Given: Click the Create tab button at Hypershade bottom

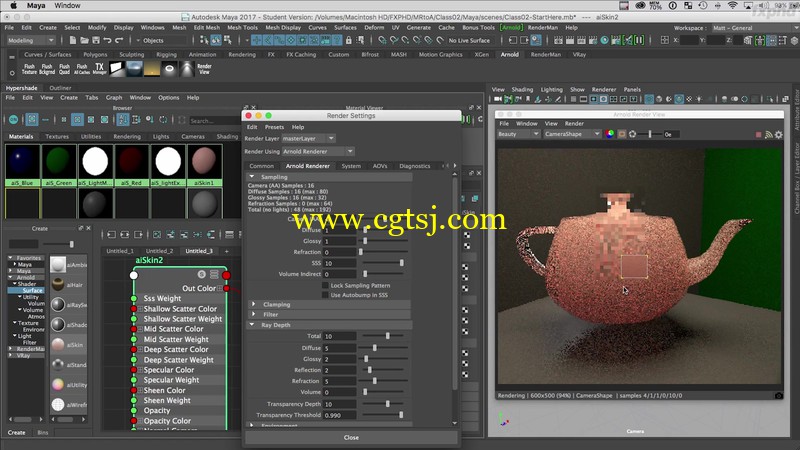Looking at the screenshot, I should coord(16,433).
